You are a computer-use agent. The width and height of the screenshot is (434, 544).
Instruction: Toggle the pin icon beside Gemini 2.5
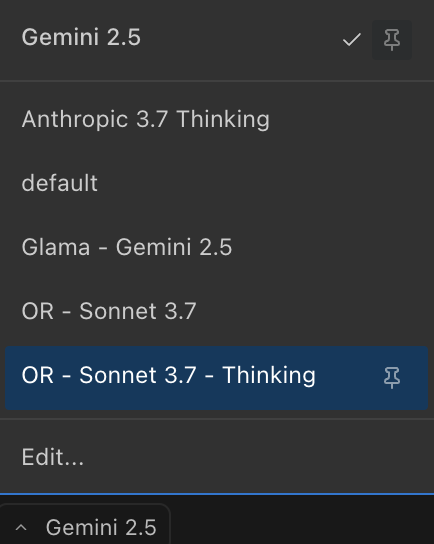[392, 40]
